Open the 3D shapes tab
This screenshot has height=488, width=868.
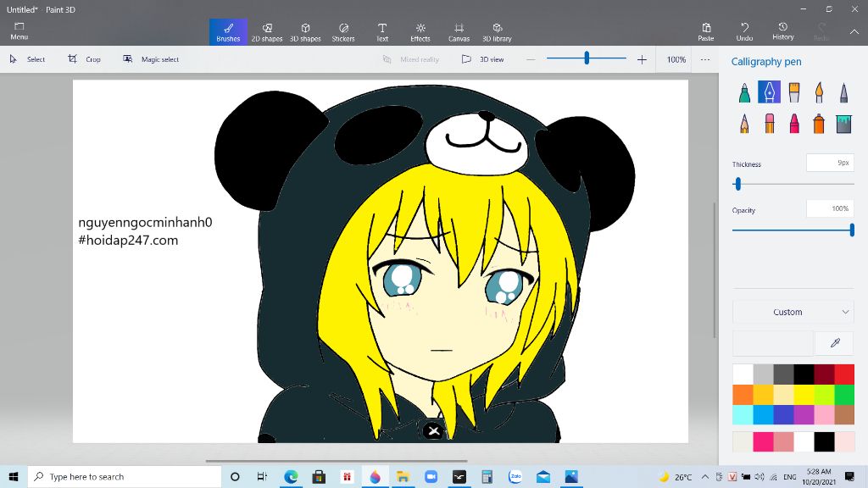[x=305, y=32]
